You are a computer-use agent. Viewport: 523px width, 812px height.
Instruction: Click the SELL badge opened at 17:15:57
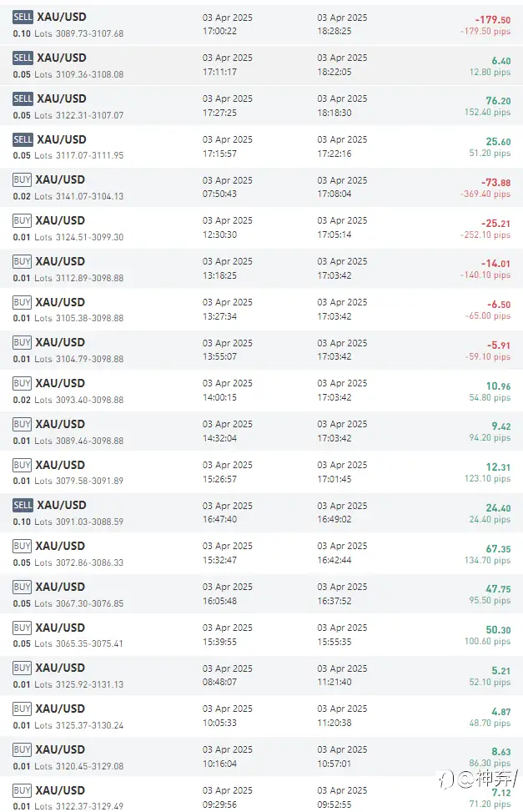coord(23,140)
